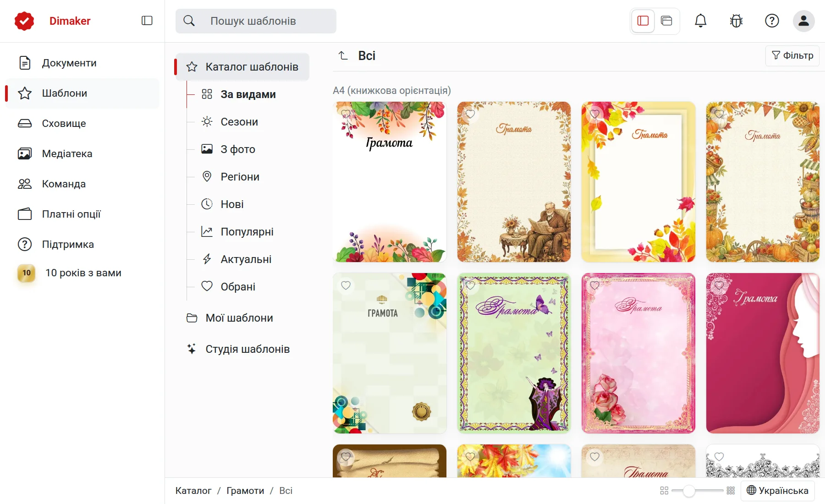This screenshot has height=504, width=825.
Task: Favorite the green butterfly template
Action: pyautogui.click(x=470, y=285)
